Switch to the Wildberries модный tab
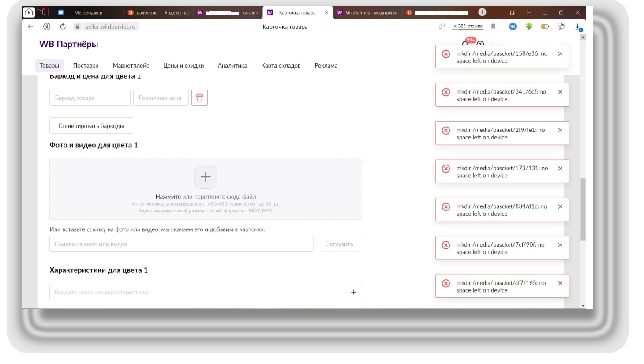Screen dimensions: 644x364 click(x=367, y=12)
